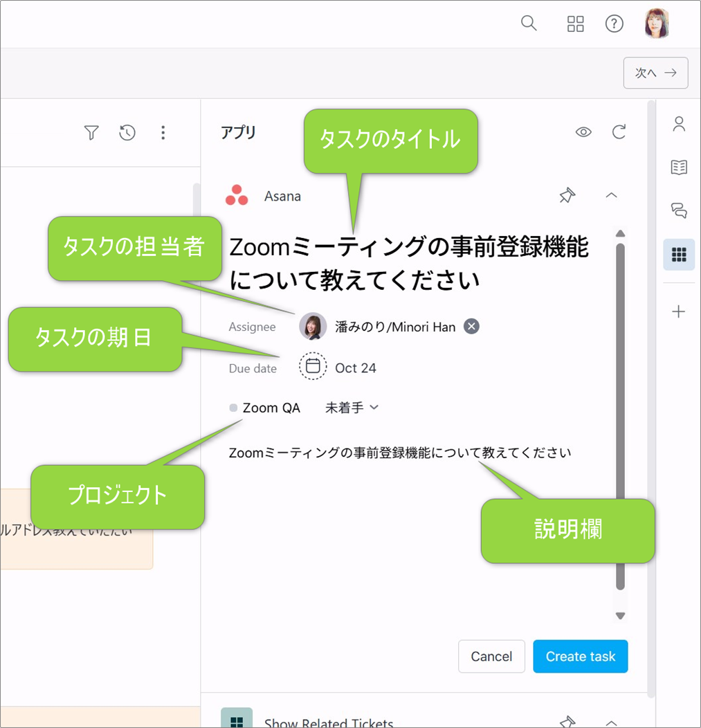Open the user profile avatar
701x728 pixels.
[x=657, y=24]
